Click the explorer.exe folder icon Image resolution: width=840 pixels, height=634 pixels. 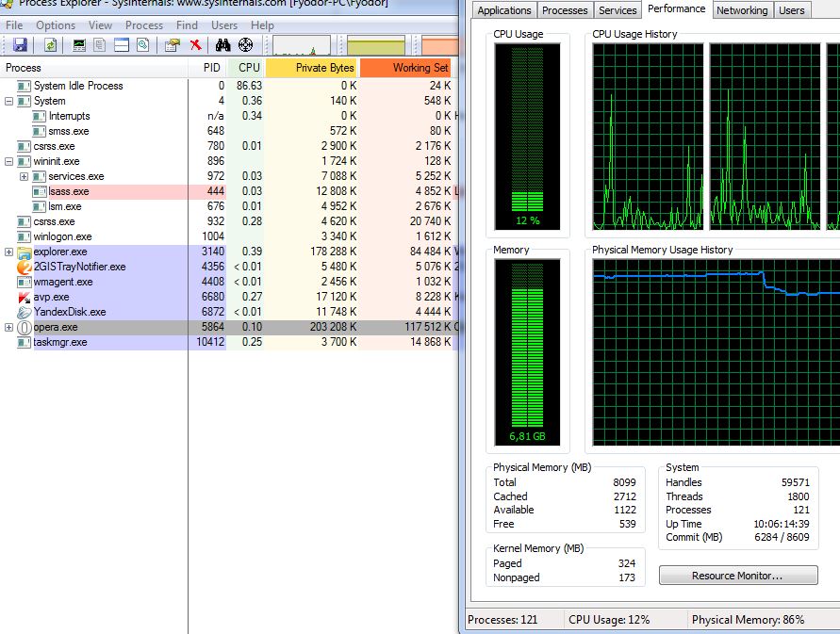[x=25, y=252]
